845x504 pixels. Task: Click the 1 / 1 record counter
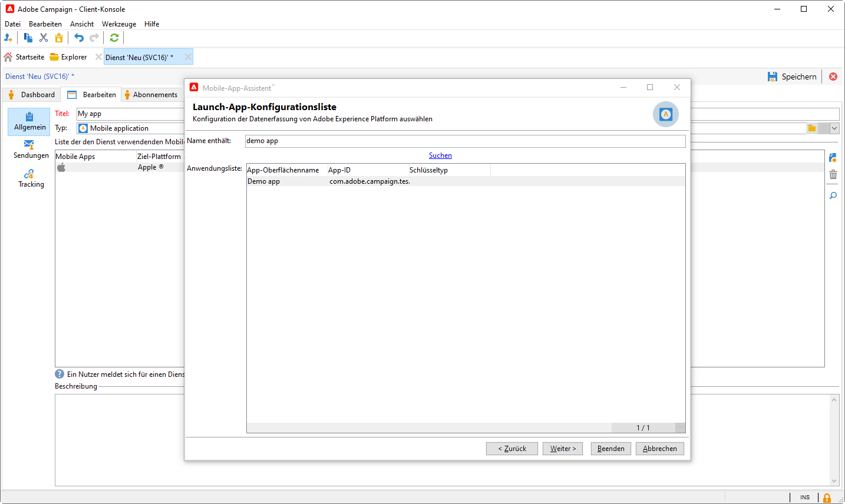[643, 428]
